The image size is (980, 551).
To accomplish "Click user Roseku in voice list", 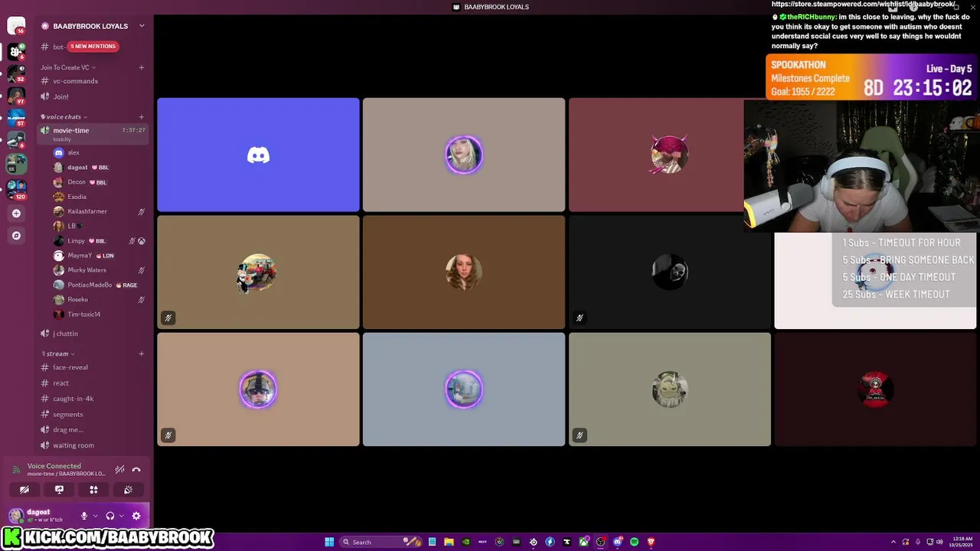I will (x=100, y=299).
